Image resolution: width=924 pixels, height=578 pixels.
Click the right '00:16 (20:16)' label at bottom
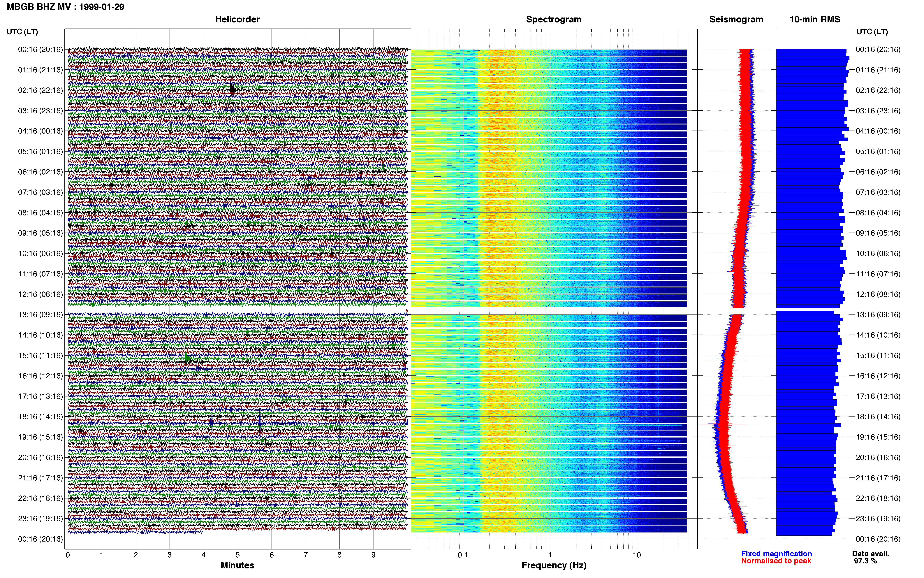(x=878, y=539)
